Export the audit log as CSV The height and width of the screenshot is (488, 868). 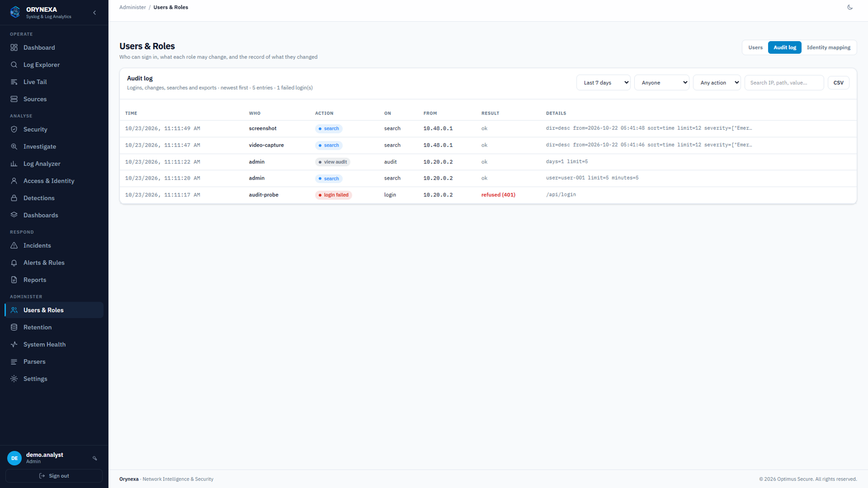[838, 82]
